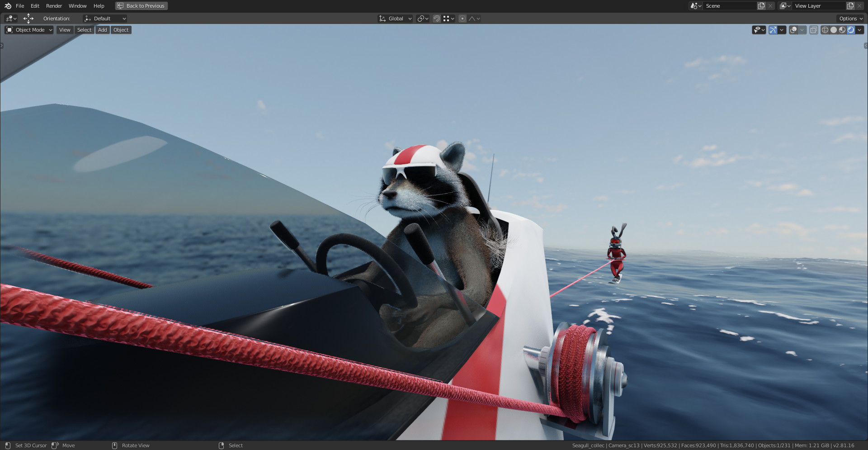
Task: Expand the left toolbar region arrow
Action: click(x=2, y=46)
